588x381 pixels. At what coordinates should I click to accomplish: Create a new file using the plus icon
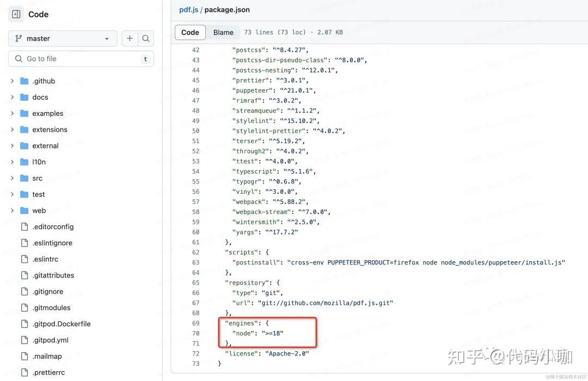[130, 38]
